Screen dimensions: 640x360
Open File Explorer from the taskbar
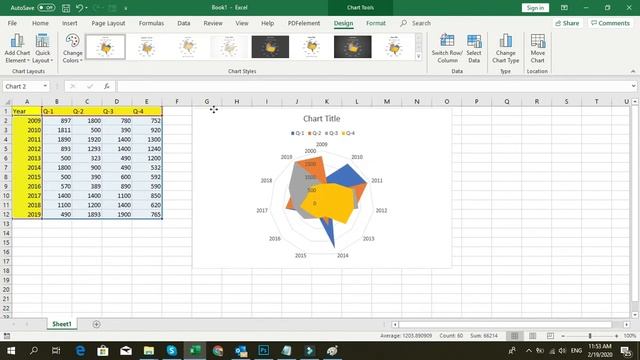click(149, 351)
